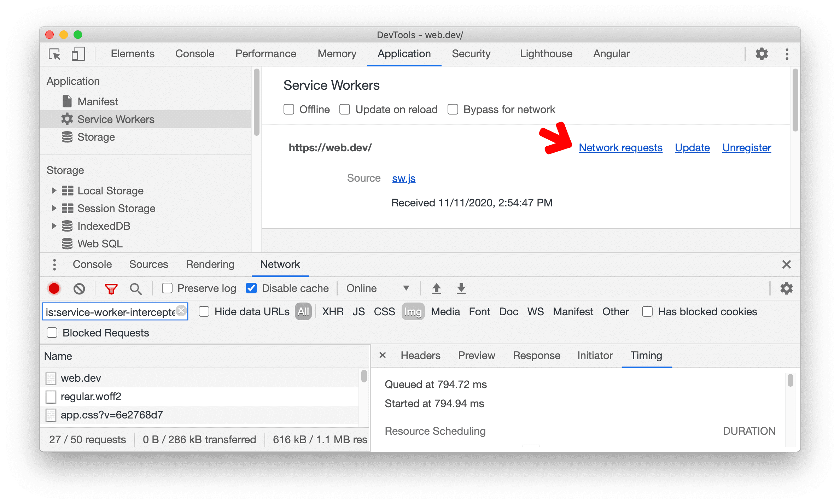
Task: Click the is:service-worker-intercepte input field
Action: [114, 311]
